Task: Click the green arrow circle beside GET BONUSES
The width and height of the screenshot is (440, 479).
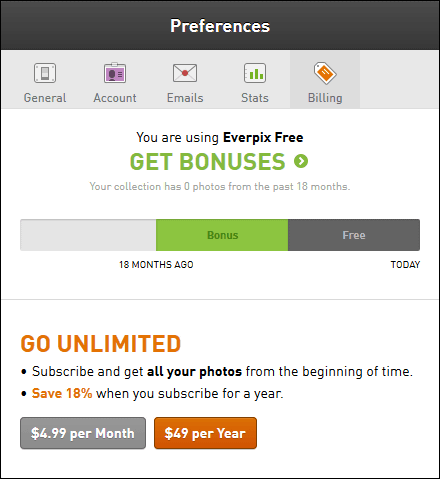Action: point(301,161)
